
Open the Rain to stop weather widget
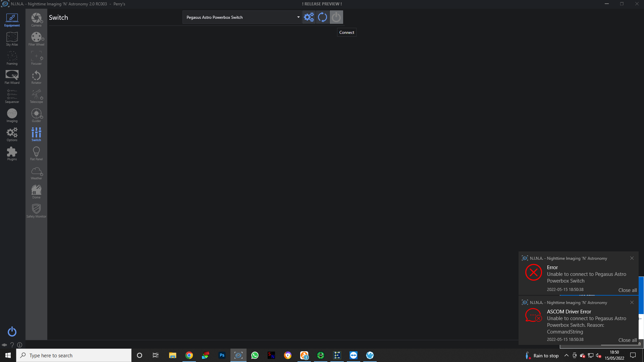(542, 356)
